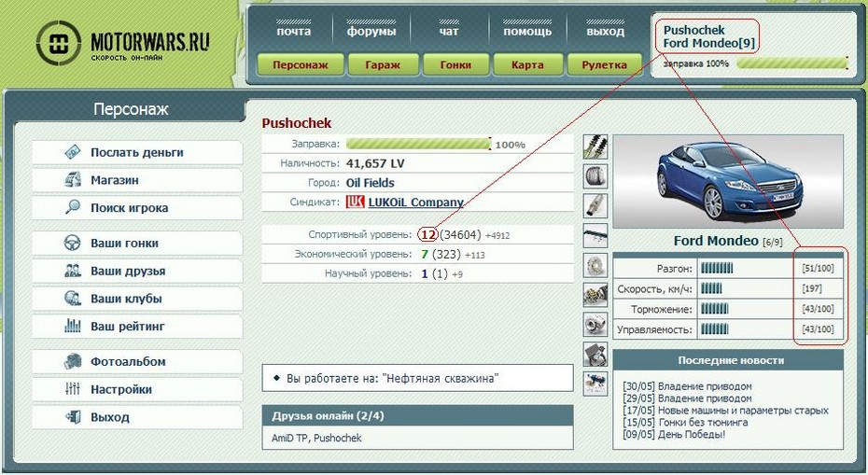868x475 pixels.
Task: Click the Разгон acceleration stat bar
Action: point(717,269)
